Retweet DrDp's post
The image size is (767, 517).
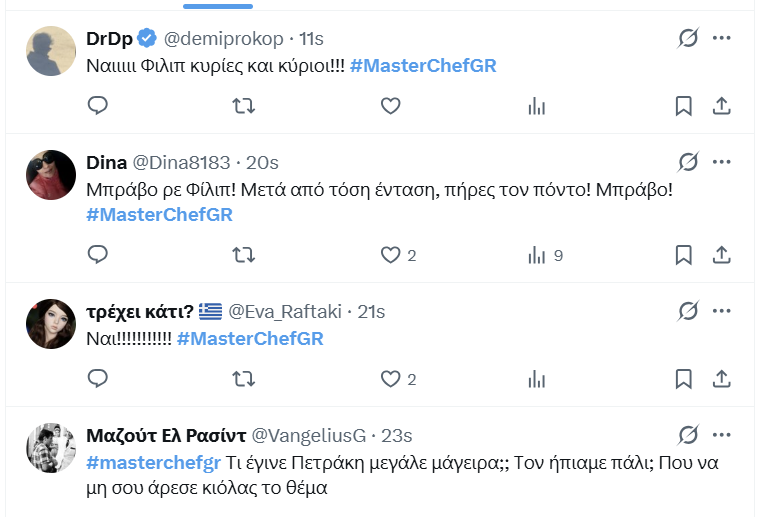click(x=243, y=106)
